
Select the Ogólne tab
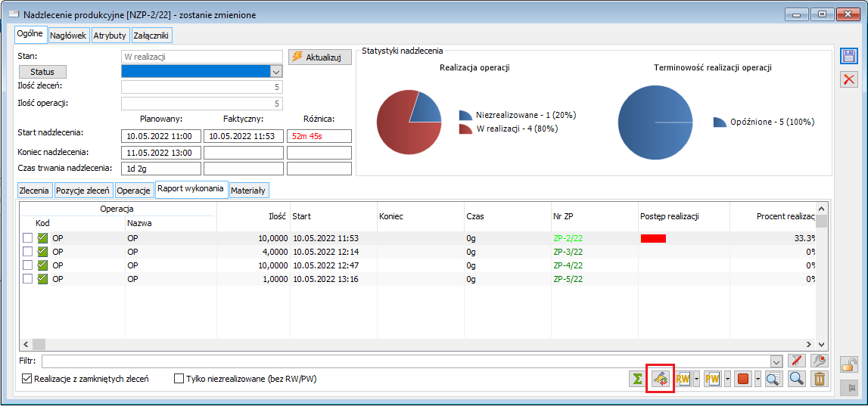30,34
